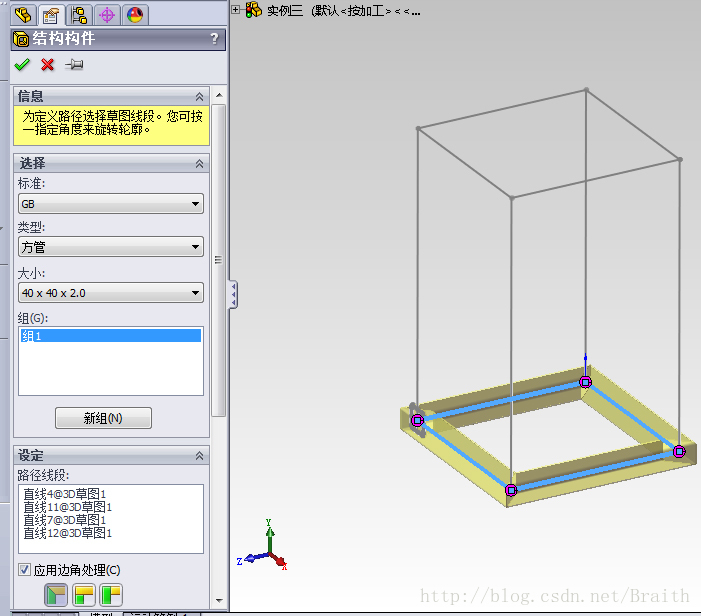Viewport: 701px width, 616px height.
Task: Open help for 结构构件 panel
Action: (x=214, y=39)
